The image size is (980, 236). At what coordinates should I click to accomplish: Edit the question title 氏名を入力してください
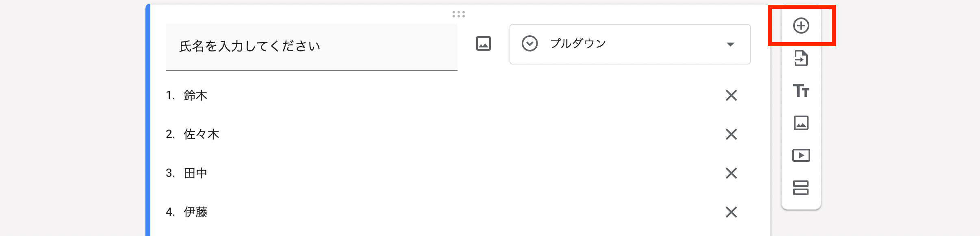[x=311, y=47]
